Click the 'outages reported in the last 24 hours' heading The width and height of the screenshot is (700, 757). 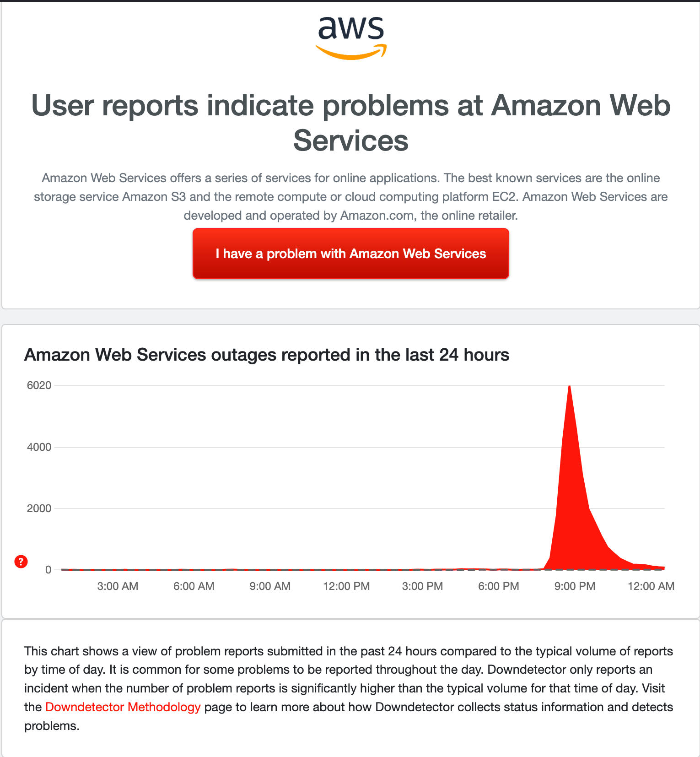(267, 355)
